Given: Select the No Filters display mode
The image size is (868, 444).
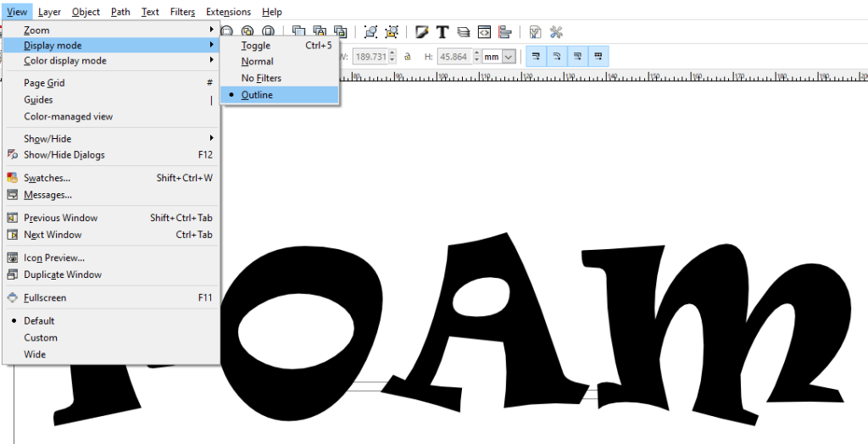Looking at the screenshot, I should (x=280, y=78).
